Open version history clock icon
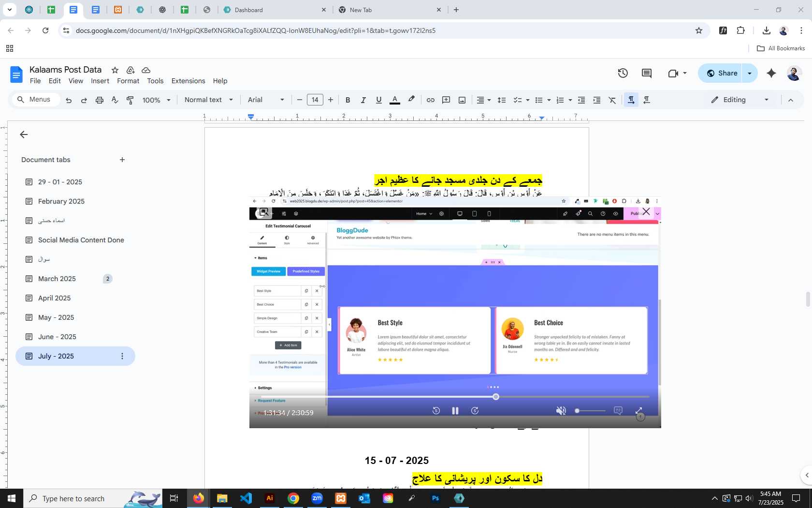This screenshot has width=812, height=508. (623, 73)
